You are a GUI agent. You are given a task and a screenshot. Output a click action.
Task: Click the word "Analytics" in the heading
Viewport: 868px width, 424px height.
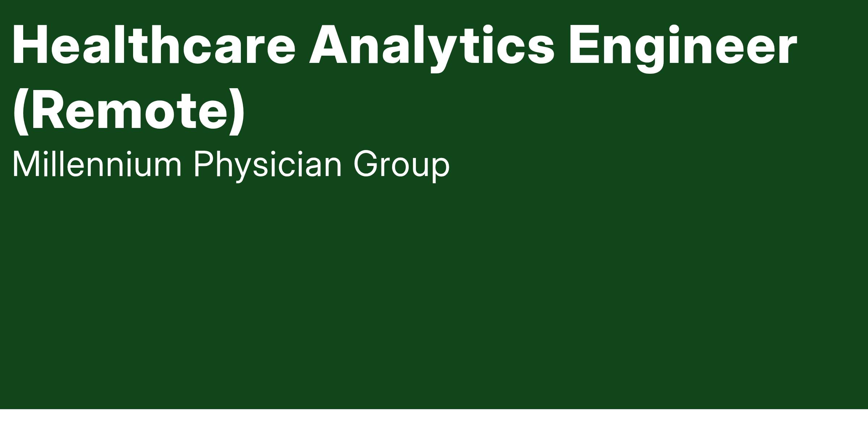pos(431,45)
